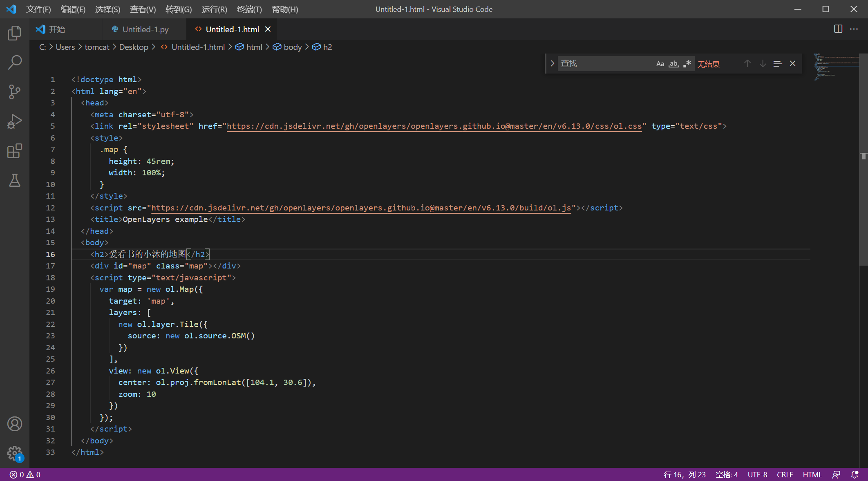This screenshot has height=481, width=868.
Task: Click the CRLF line ending selector
Action: pos(785,474)
